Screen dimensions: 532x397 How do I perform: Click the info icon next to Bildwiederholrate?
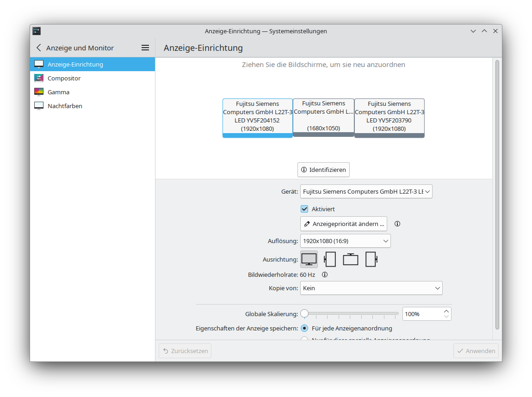[325, 275]
